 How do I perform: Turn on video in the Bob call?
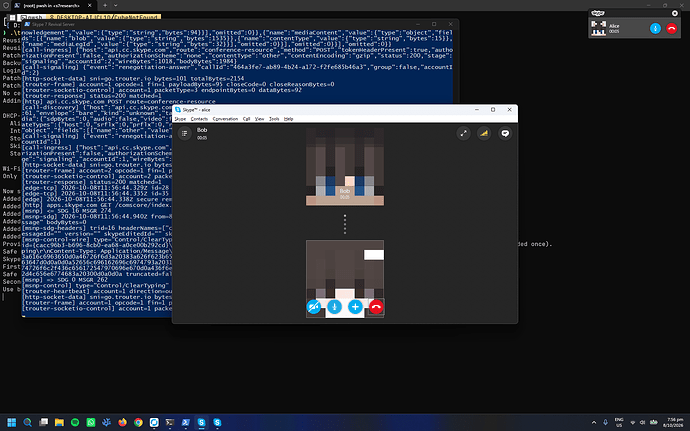pos(313,307)
